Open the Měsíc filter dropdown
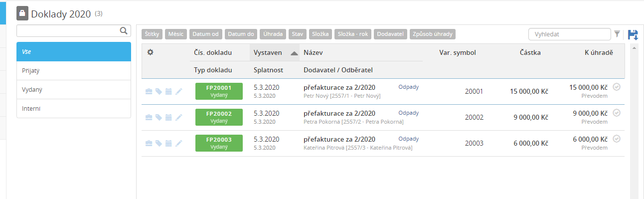The width and height of the screenshot is (644, 199). click(176, 34)
